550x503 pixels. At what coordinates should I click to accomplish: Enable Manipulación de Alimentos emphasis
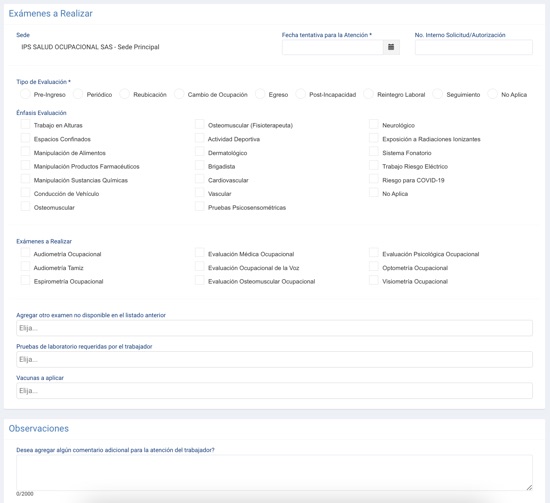click(x=25, y=152)
